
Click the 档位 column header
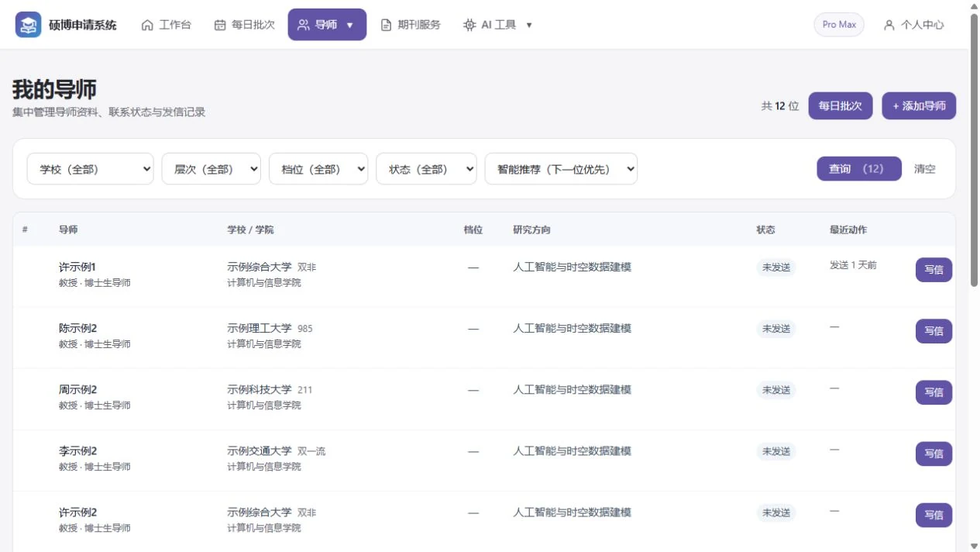[x=473, y=230]
